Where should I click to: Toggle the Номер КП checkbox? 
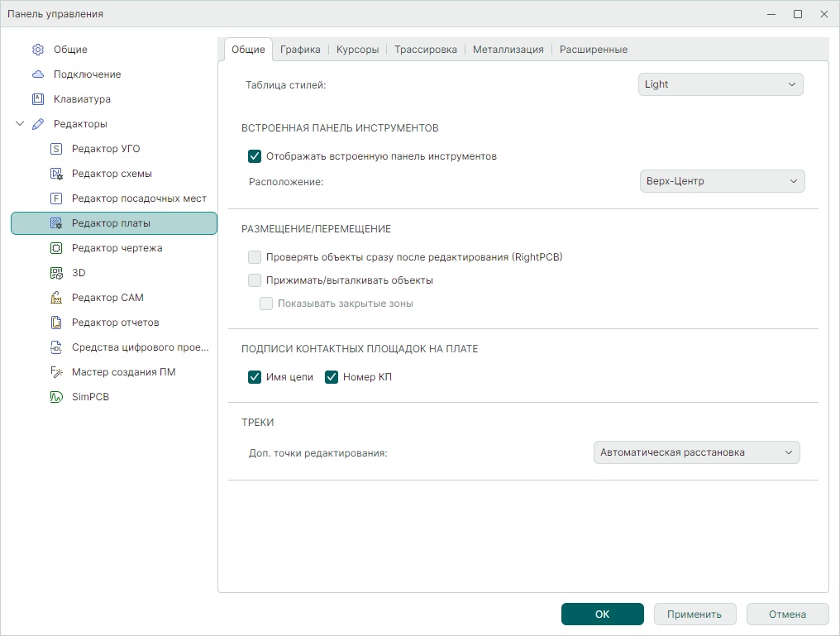point(332,377)
